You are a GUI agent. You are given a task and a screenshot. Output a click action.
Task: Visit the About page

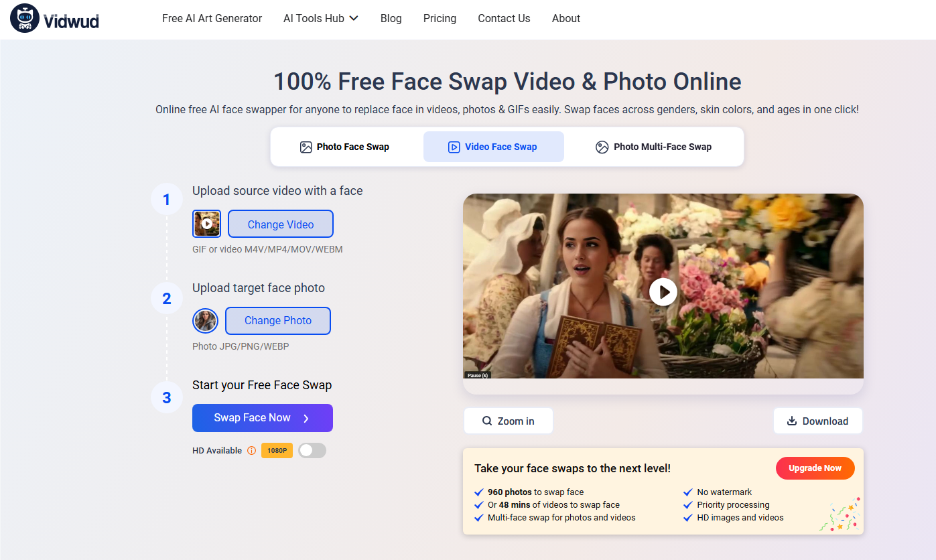coord(566,19)
